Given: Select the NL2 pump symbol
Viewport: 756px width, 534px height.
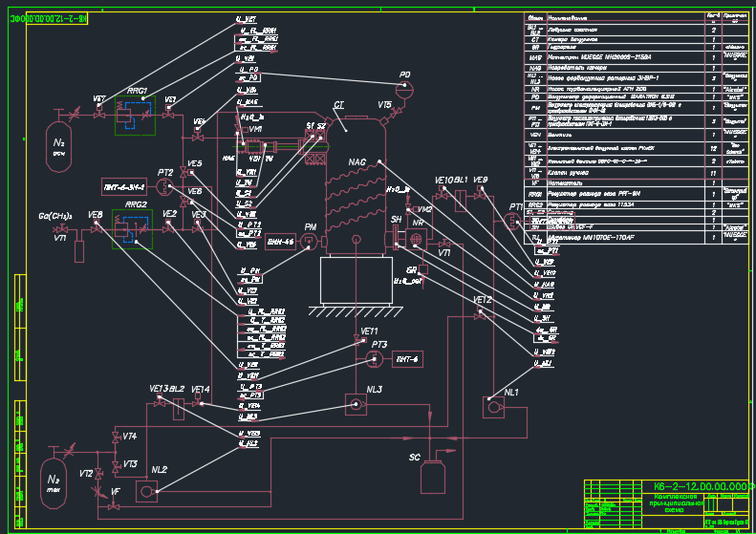Looking at the screenshot, I should tap(146, 492).
